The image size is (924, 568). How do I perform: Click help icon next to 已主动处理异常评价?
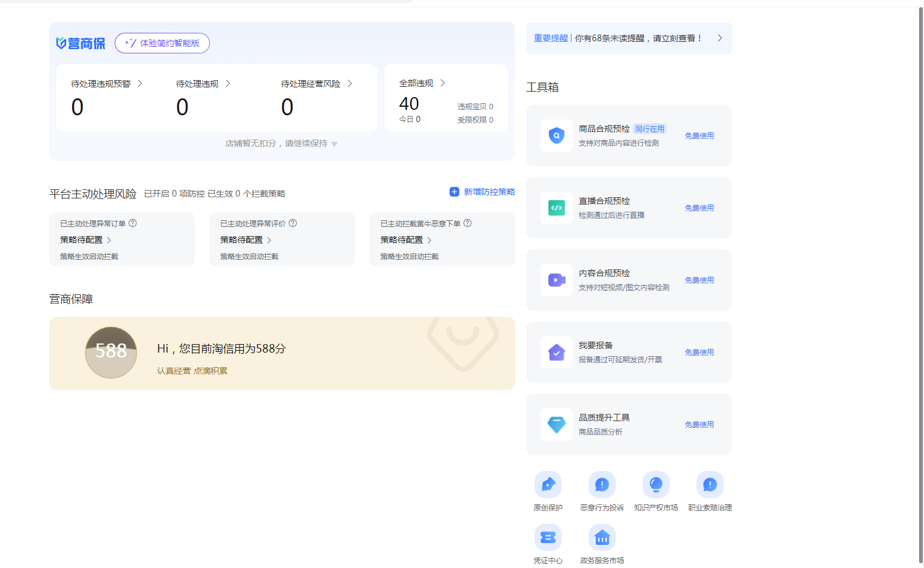[293, 223]
